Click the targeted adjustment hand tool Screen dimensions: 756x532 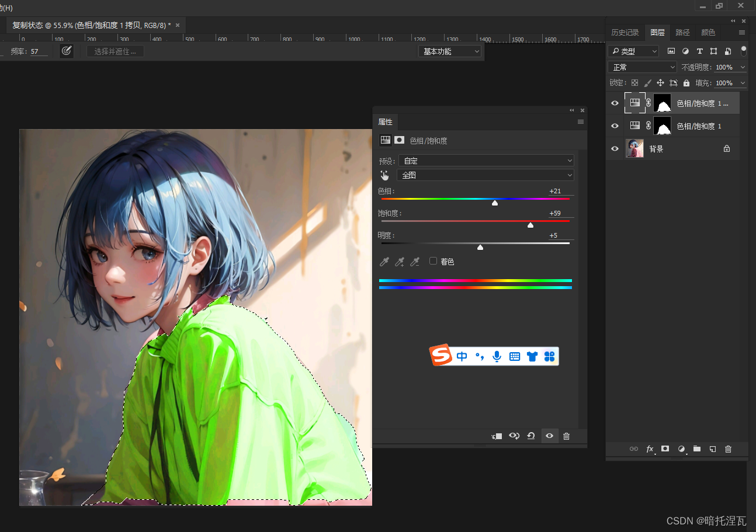pos(384,175)
